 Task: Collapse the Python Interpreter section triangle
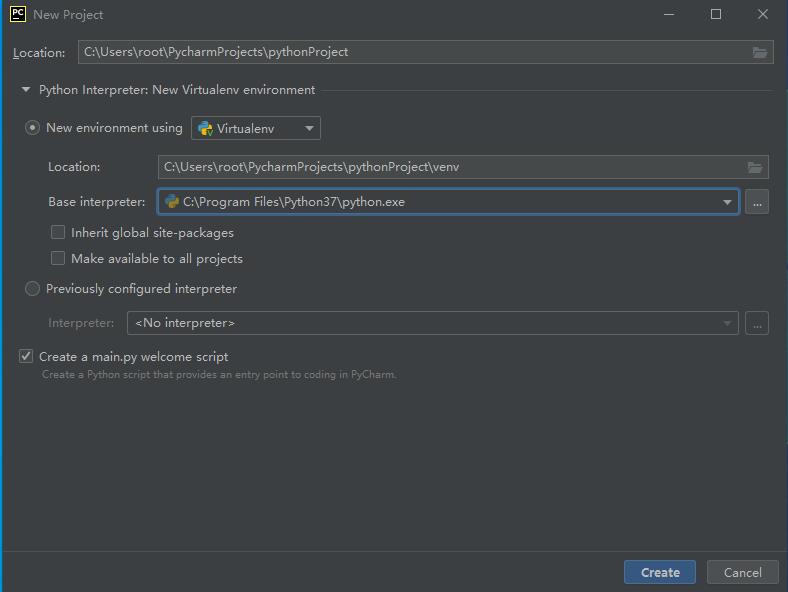click(x=26, y=90)
